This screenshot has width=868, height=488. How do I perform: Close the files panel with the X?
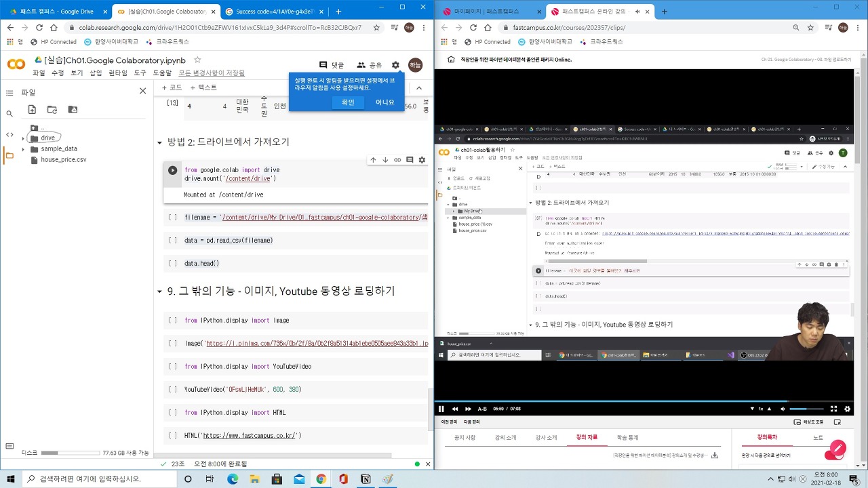tap(142, 91)
